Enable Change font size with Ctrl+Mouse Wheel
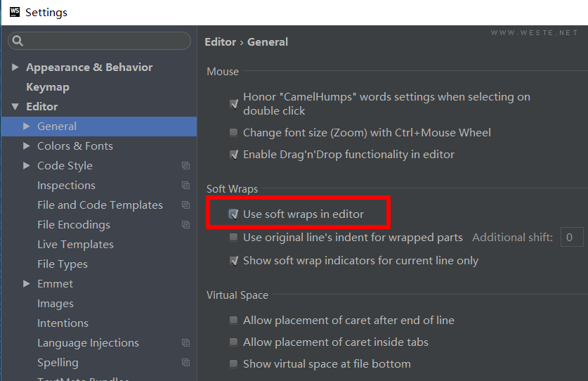The image size is (588, 381). 234,133
